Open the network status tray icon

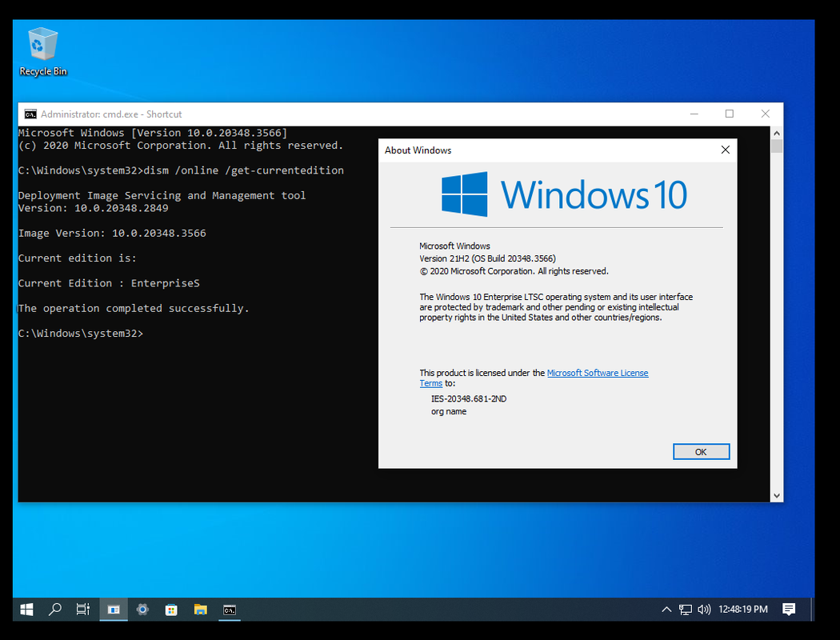[x=685, y=610]
